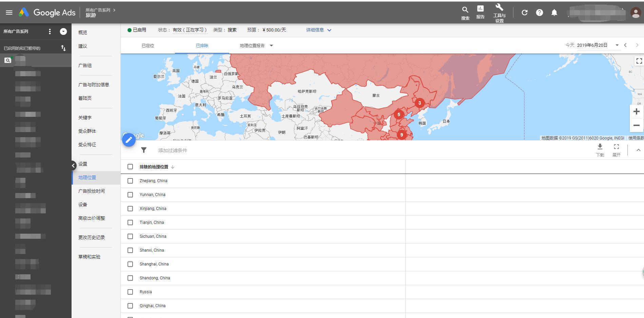Click the blue pencil edit icon on the map

click(x=129, y=140)
